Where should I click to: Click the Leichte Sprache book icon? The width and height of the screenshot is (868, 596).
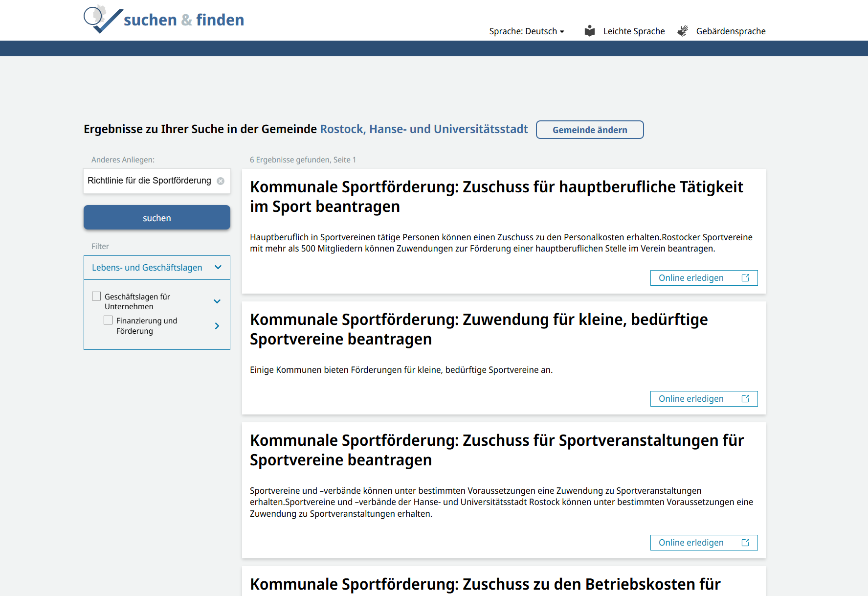click(x=590, y=30)
